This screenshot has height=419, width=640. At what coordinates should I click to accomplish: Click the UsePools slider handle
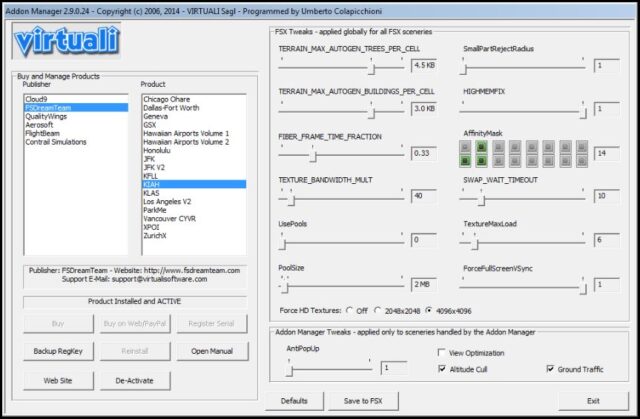tap(282, 244)
